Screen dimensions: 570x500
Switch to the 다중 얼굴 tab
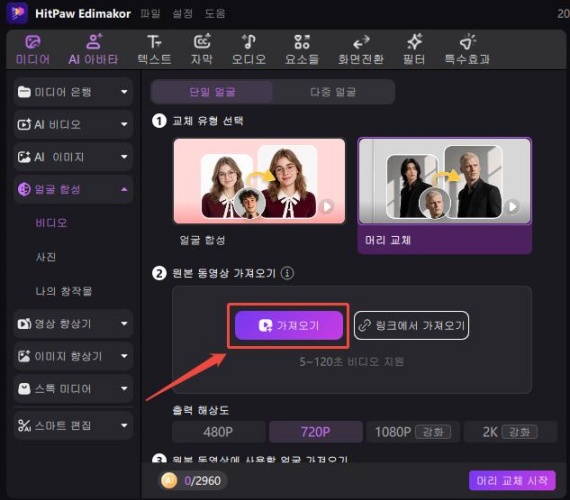click(x=333, y=92)
